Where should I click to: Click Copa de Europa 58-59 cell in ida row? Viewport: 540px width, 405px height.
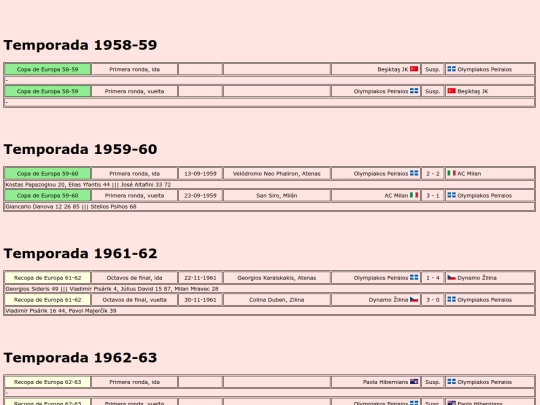pos(48,69)
